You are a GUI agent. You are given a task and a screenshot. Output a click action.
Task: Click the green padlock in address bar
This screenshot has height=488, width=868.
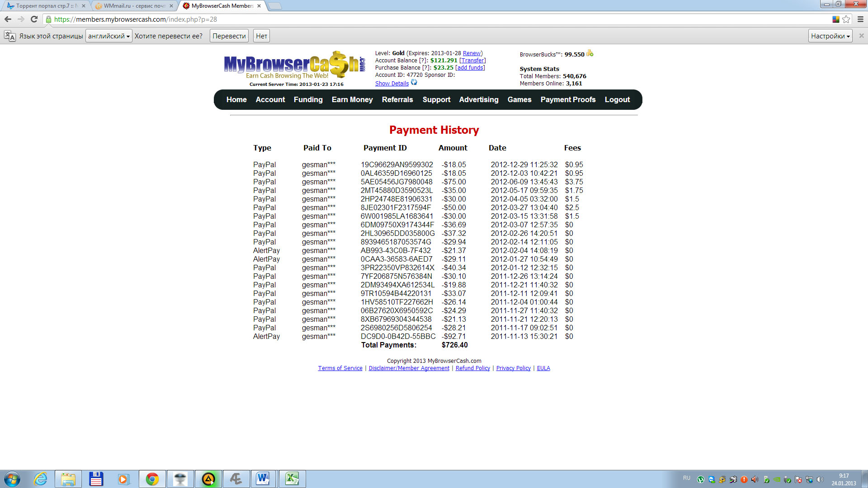48,19
